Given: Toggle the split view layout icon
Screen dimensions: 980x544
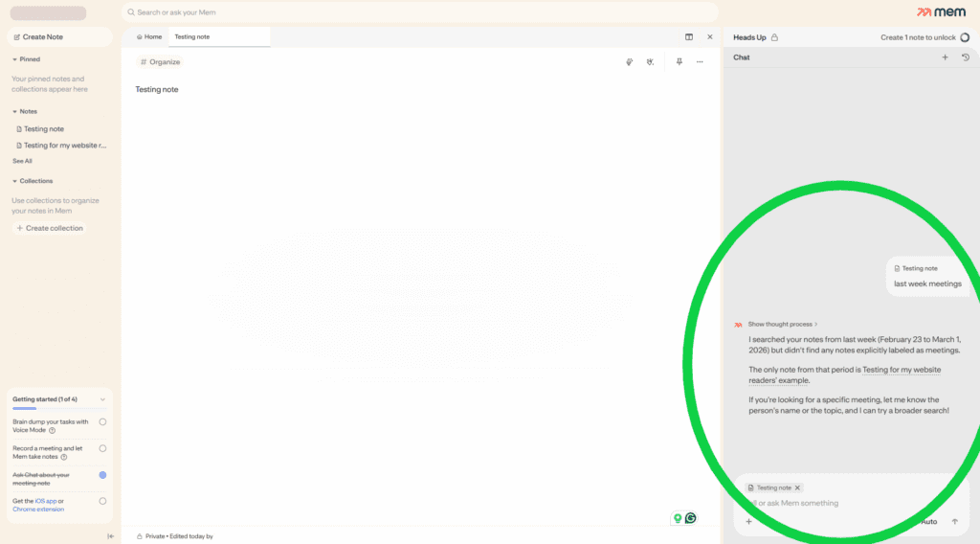Looking at the screenshot, I should (689, 37).
